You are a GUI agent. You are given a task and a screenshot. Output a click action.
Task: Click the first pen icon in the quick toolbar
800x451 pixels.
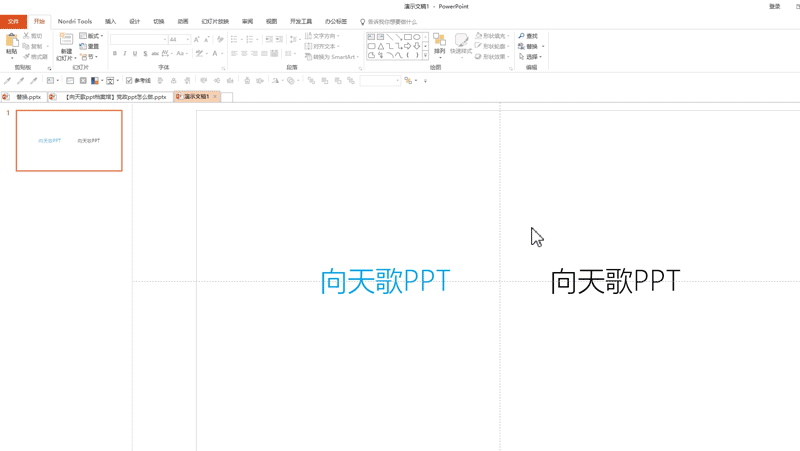7,81
